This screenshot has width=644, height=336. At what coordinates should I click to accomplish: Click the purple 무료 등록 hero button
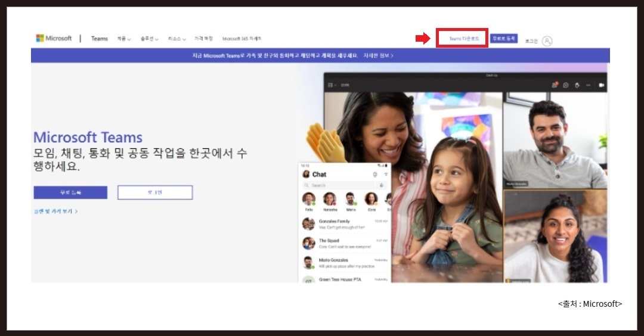coord(70,192)
